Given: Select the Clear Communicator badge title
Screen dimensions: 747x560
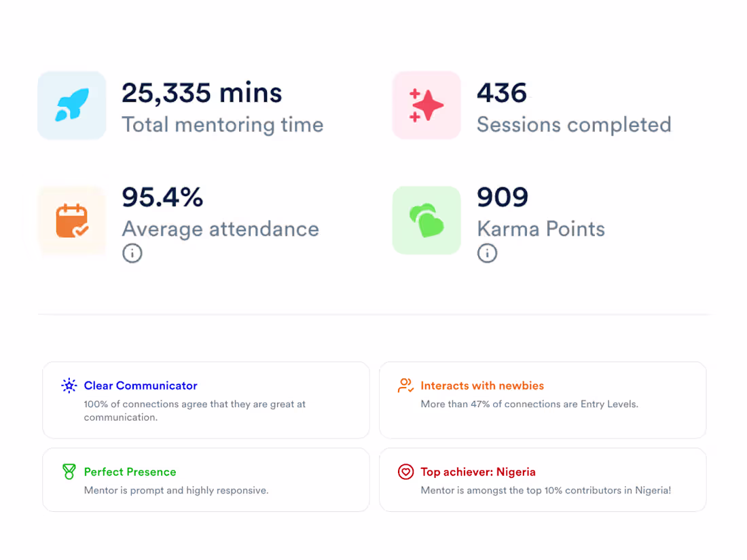Looking at the screenshot, I should click(x=141, y=386).
